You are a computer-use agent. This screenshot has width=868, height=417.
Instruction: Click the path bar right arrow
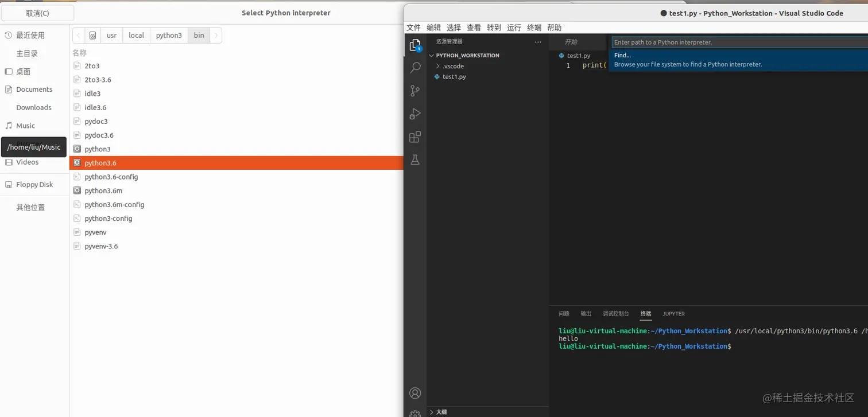(x=216, y=36)
